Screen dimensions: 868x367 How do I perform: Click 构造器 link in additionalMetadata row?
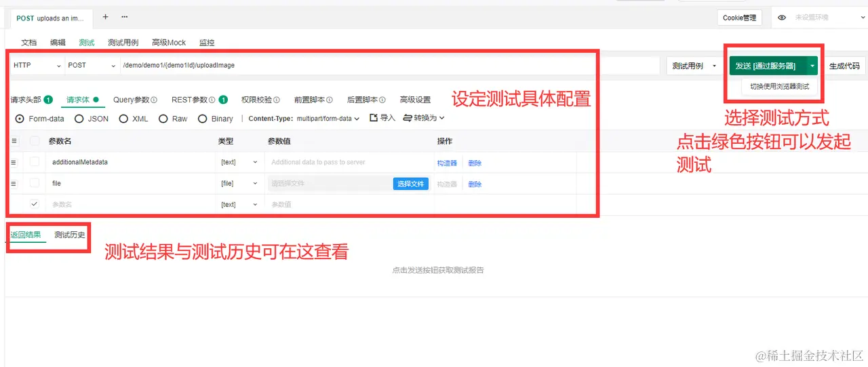[x=447, y=163]
